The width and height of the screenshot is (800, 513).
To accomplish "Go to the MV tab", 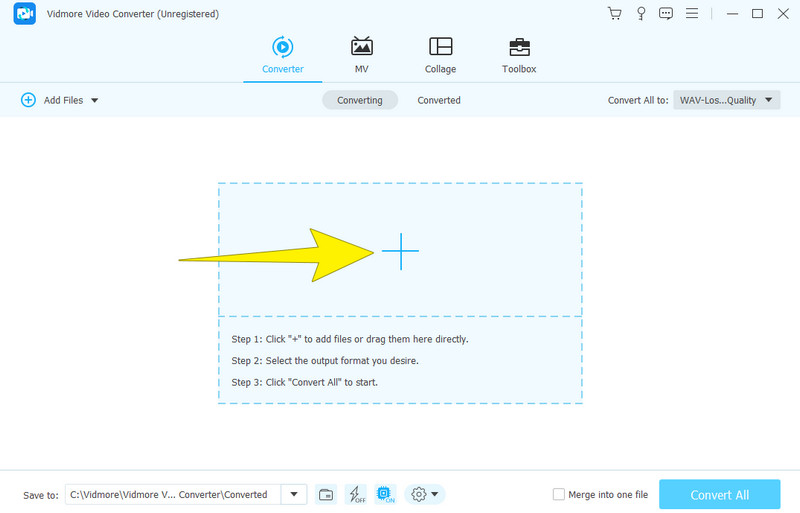I will 361,56.
